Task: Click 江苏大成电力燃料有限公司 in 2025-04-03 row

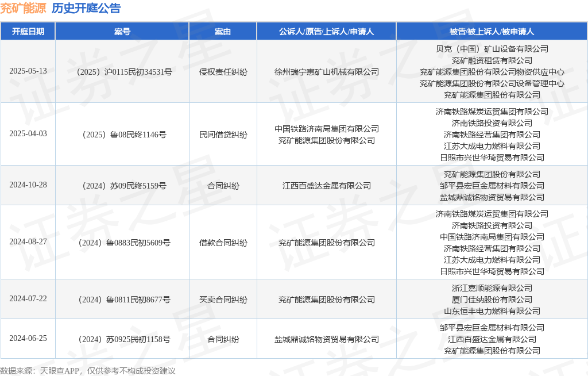Action: pos(492,146)
